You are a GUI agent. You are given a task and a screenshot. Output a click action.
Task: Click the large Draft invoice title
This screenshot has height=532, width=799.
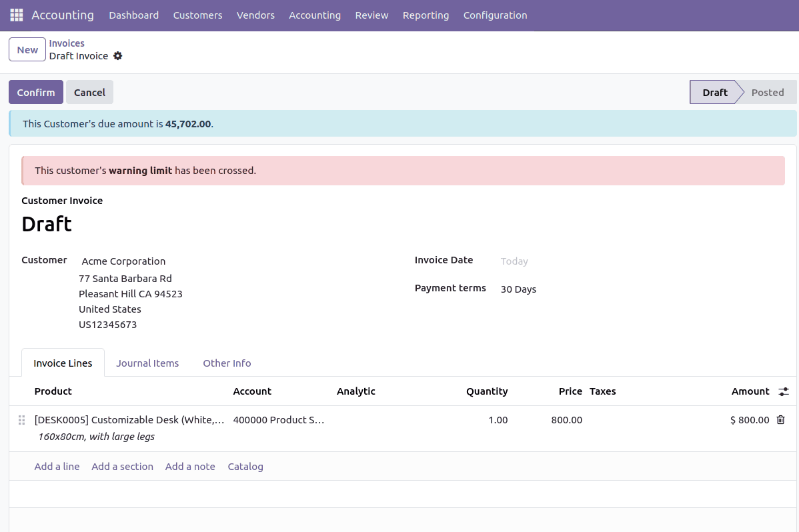coord(47,224)
